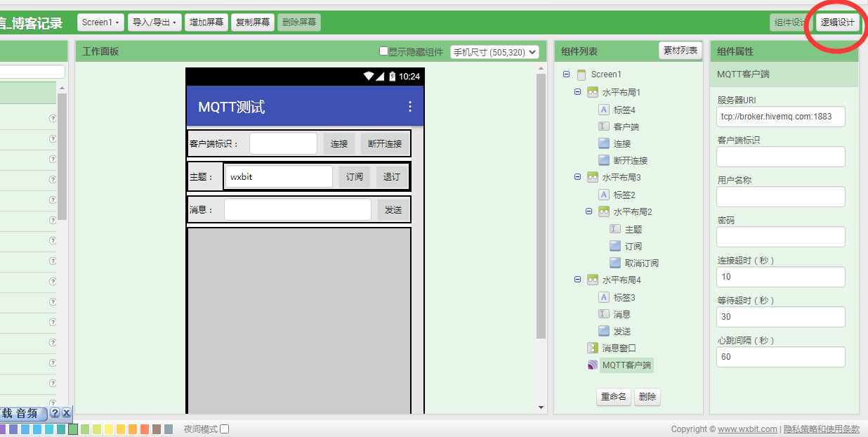
Task: Click the 消息 textbox icon in tree
Action: click(604, 314)
